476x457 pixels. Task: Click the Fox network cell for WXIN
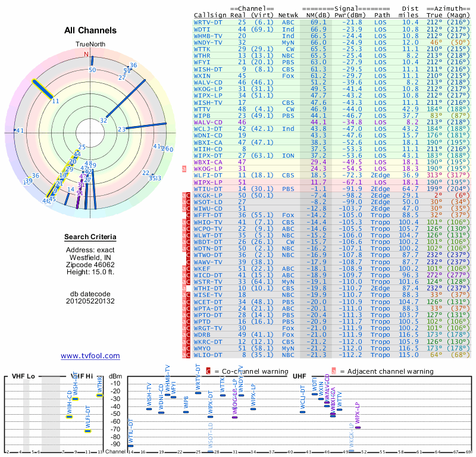[x=288, y=76]
